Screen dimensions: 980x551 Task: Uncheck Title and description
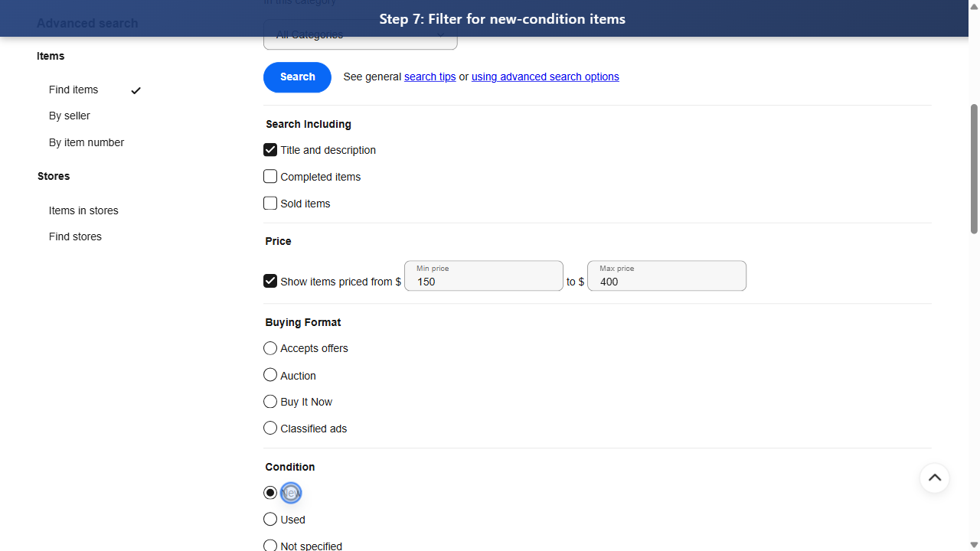coord(269,149)
